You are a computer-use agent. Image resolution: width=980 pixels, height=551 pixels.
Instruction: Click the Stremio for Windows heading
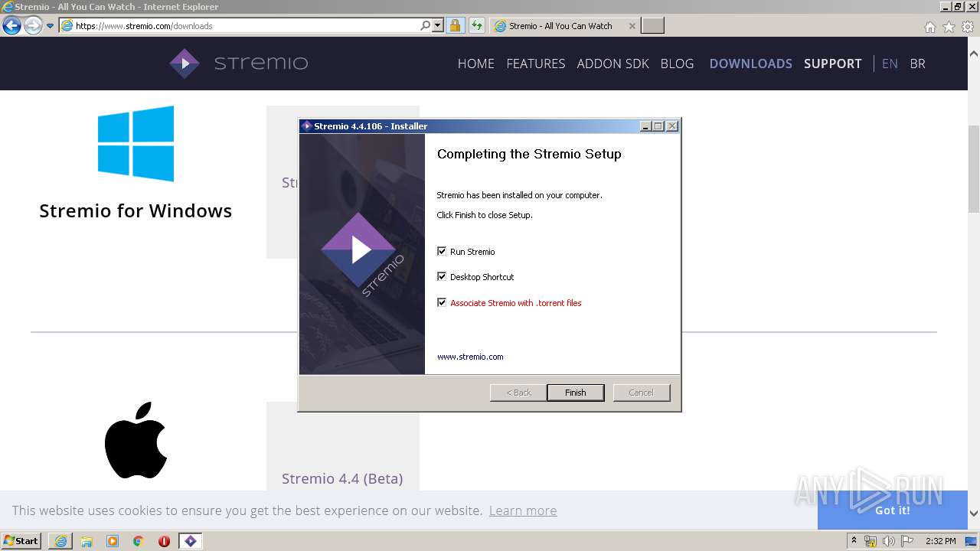136,210
